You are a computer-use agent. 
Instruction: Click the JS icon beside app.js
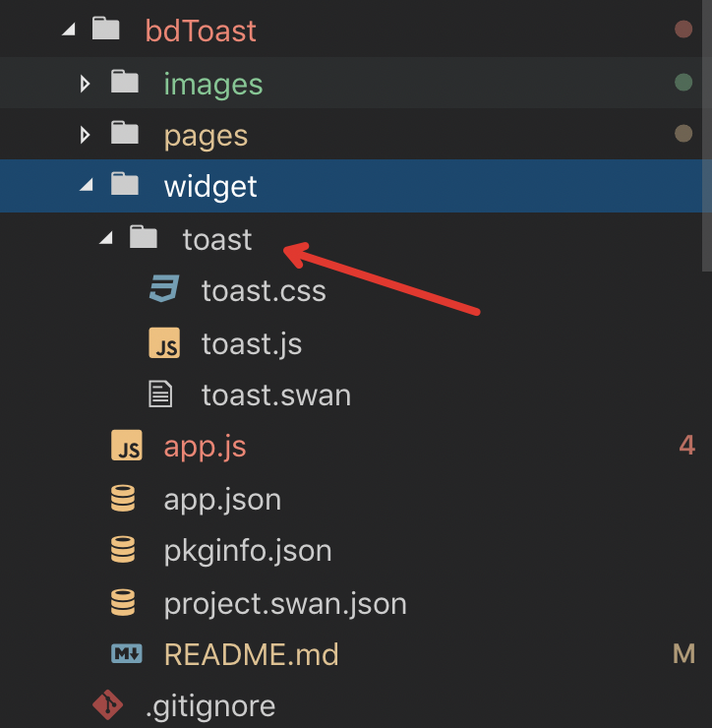(x=126, y=447)
